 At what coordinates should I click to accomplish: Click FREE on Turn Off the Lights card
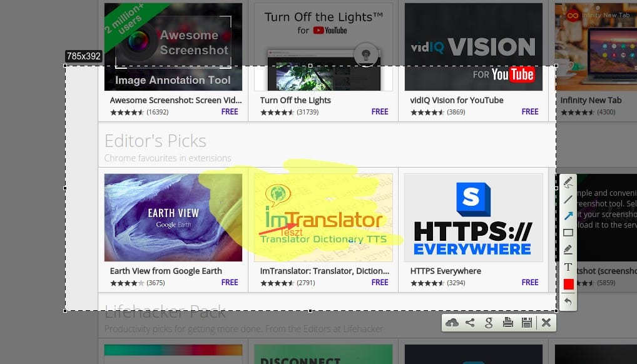pos(380,112)
